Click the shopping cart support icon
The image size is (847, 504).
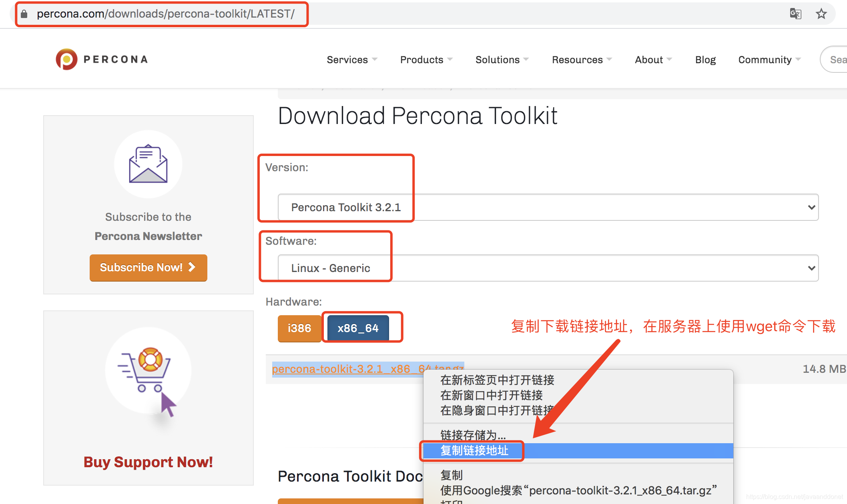(148, 370)
